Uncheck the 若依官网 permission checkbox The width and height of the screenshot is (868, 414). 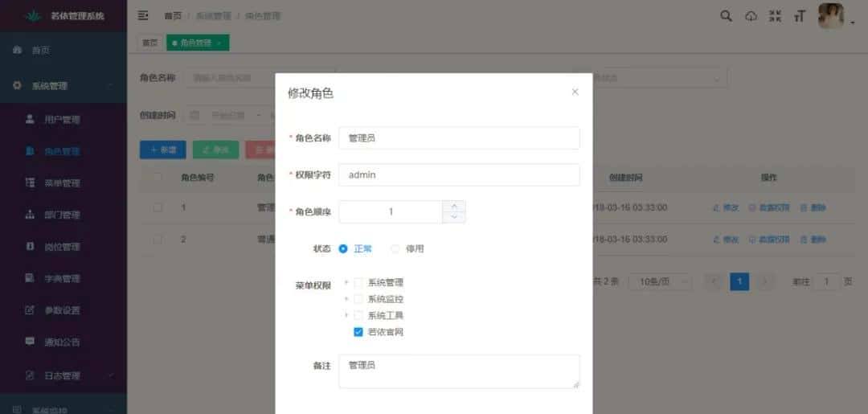tap(358, 332)
